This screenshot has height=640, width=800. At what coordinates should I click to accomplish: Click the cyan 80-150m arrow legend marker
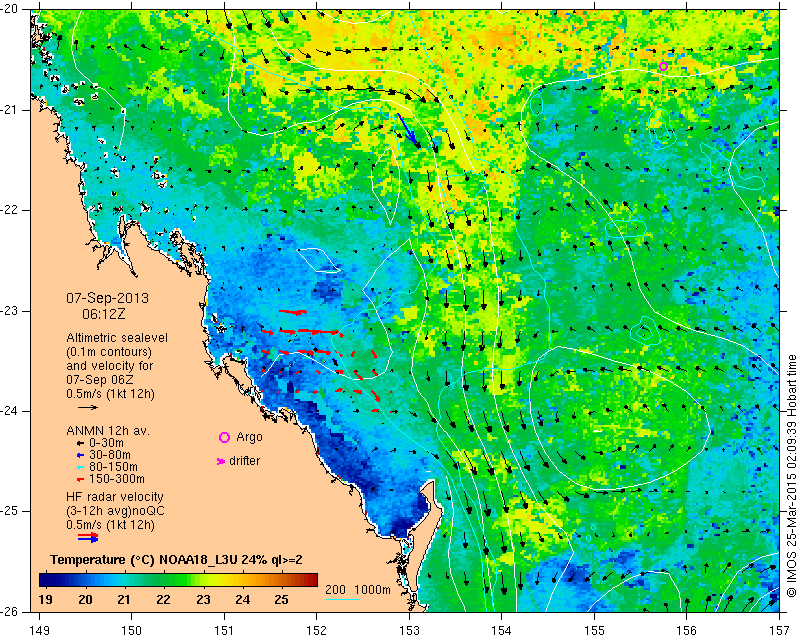[80, 467]
